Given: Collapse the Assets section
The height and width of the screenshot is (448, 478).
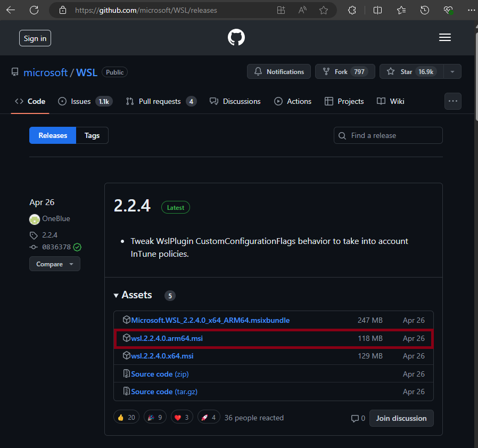Looking at the screenshot, I should 116,295.
